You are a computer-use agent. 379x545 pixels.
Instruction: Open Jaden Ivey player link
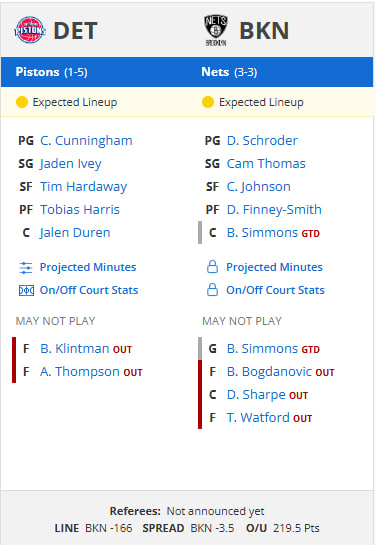tap(71, 164)
